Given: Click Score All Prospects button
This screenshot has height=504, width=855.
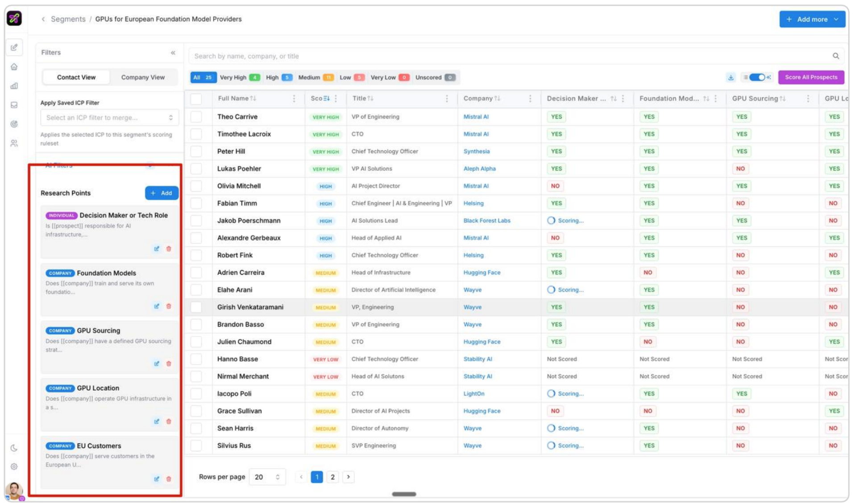Looking at the screenshot, I should [811, 77].
